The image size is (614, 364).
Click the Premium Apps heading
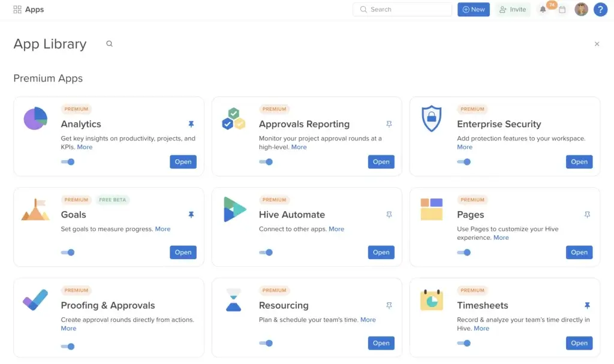(x=48, y=79)
